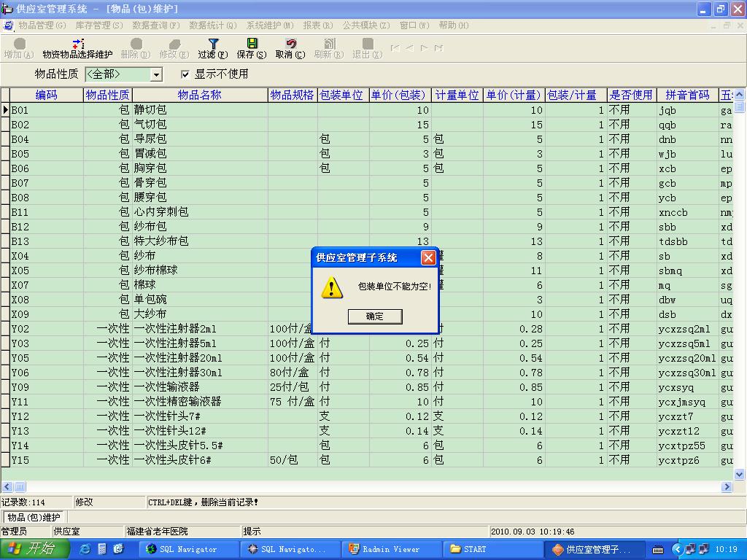Click the 增加 (Add) toolbar icon
The image size is (747, 560).
(x=19, y=49)
